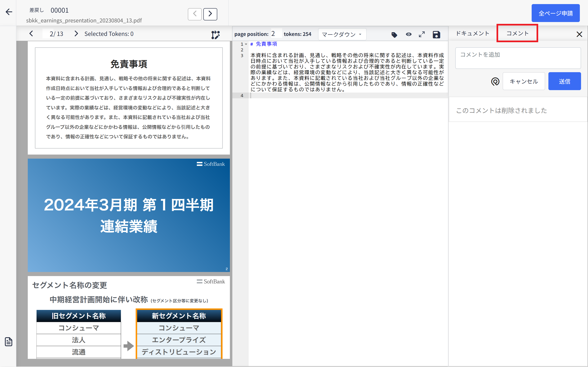The image size is (588, 367).
Task: Open the document icon in left sidebar
Action: click(9, 342)
